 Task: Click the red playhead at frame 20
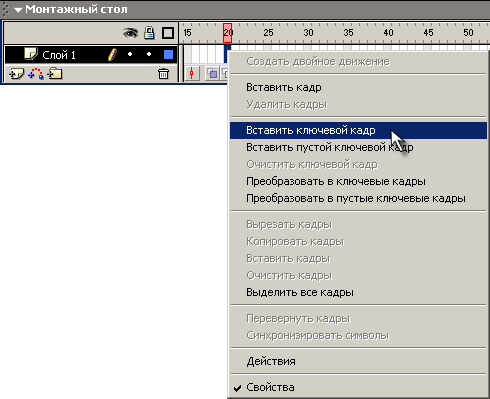pos(228,33)
